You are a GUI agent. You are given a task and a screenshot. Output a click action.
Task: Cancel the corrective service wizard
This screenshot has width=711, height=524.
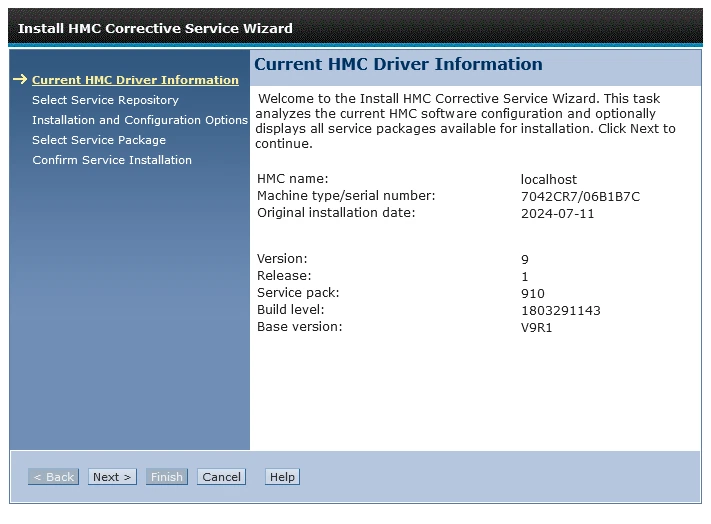tap(221, 477)
